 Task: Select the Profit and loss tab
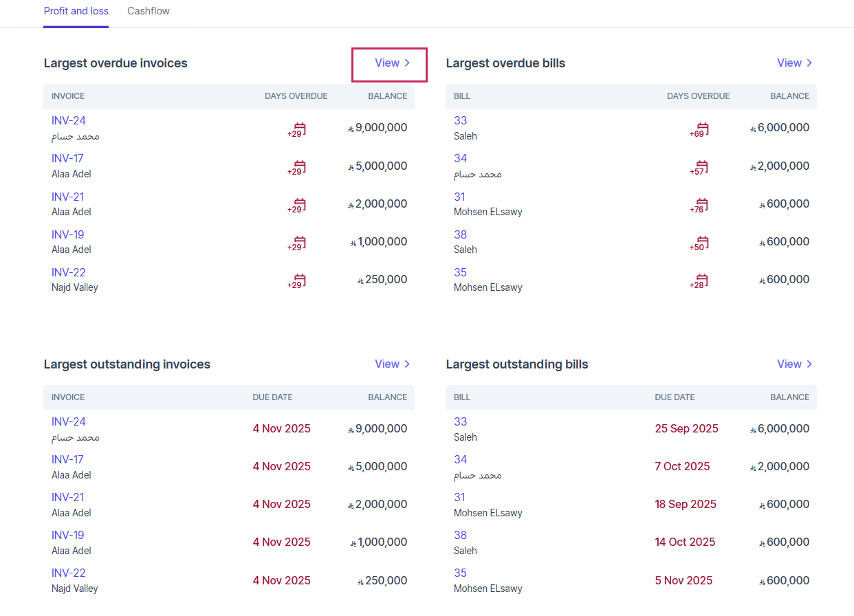[76, 11]
